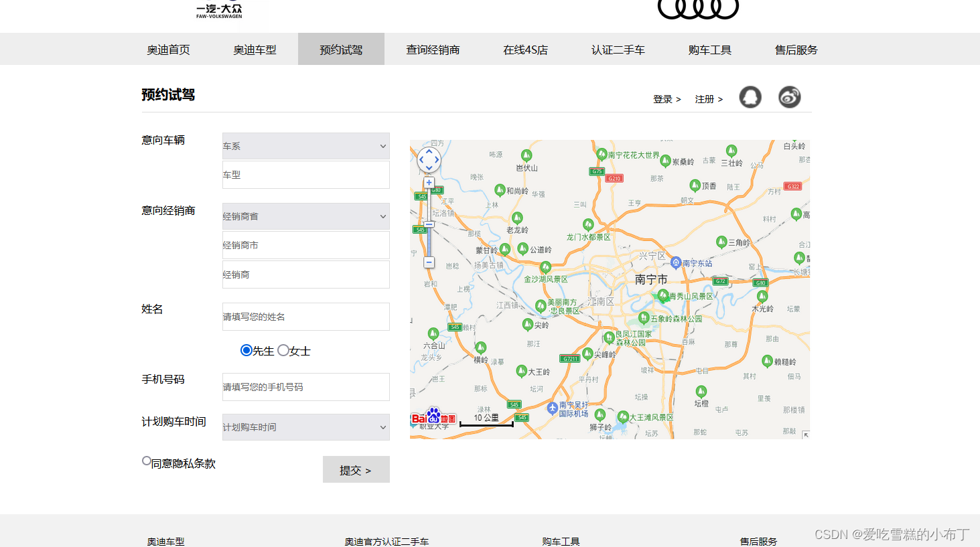Click the 南宁吴圩国际机场 airplane marker
Screen dimensions: 980x547
point(553,408)
